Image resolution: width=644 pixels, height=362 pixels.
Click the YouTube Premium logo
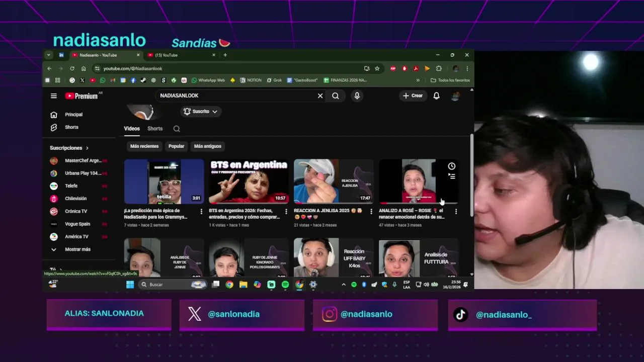tap(82, 96)
